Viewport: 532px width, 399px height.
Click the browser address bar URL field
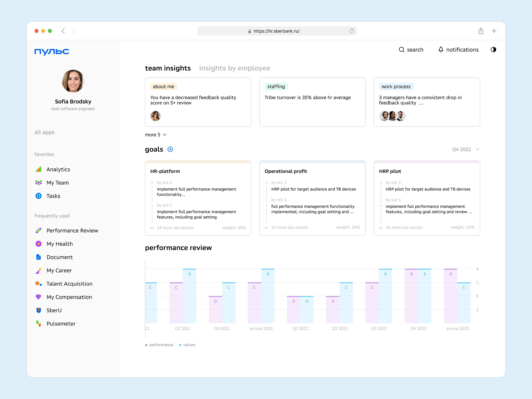[x=276, y=31]
